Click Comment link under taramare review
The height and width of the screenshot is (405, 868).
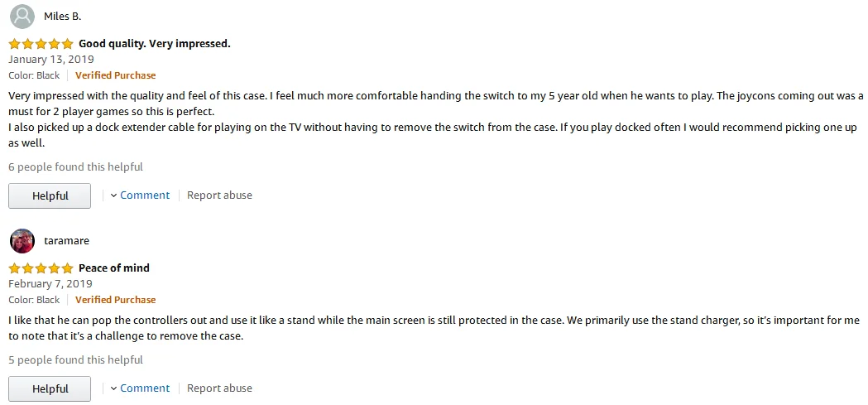145,388
